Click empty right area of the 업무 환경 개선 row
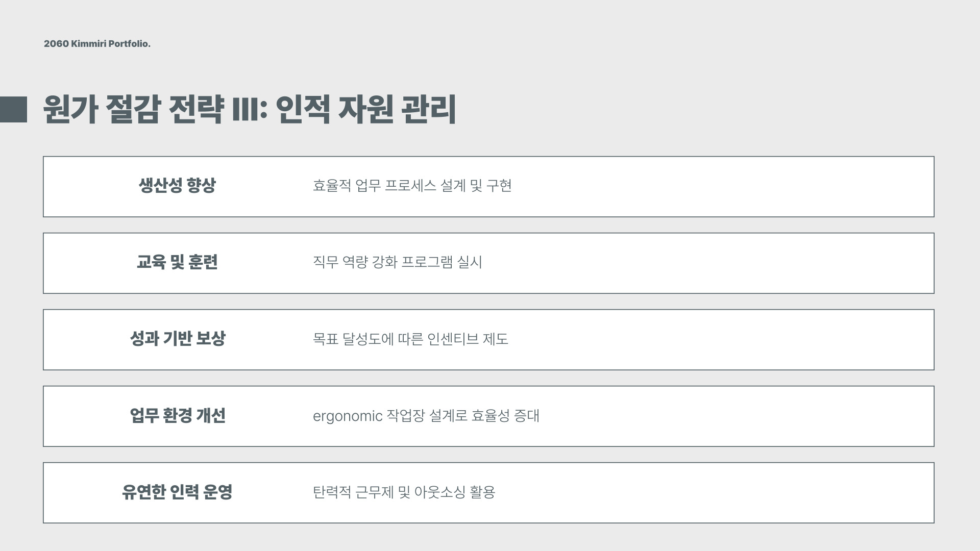The height and width of the screenshot is (551, 980). 740,416
